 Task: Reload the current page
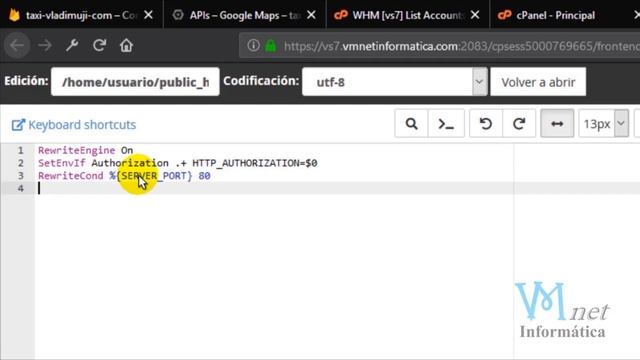coord(99,45)
